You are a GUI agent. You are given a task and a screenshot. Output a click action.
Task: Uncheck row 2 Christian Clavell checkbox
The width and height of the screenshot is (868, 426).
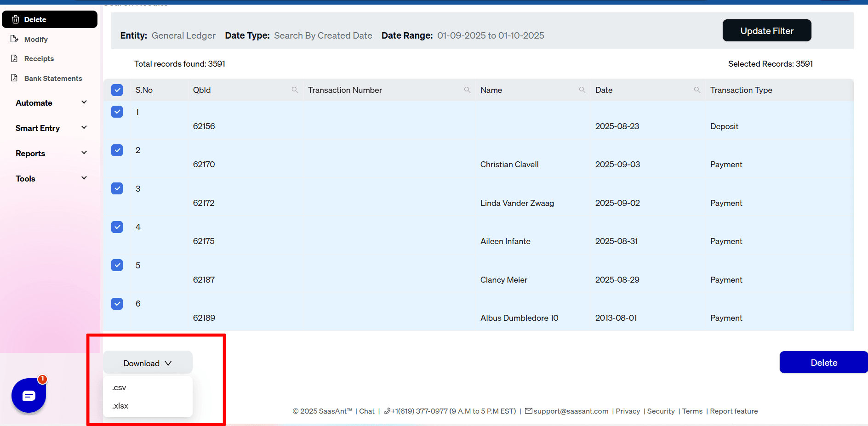click(x=117, y=150)
